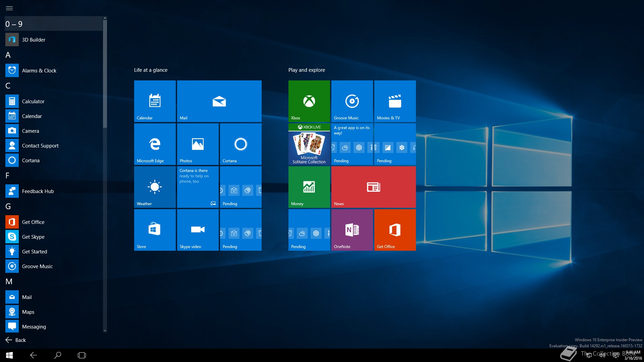Launch Camera from the app list

pyautogui.click(x=54, y=131)
